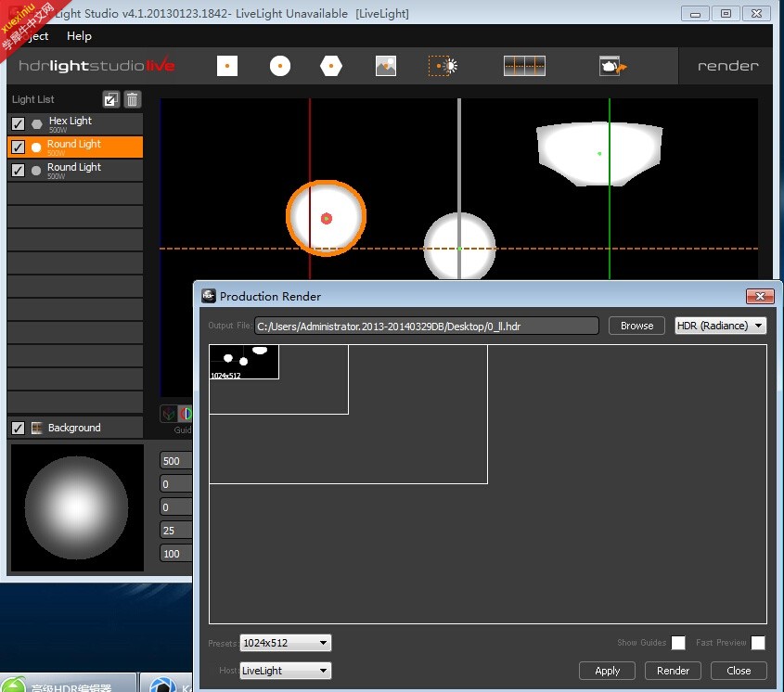
Task: Click the teapot live render icon
Action: 612,66
